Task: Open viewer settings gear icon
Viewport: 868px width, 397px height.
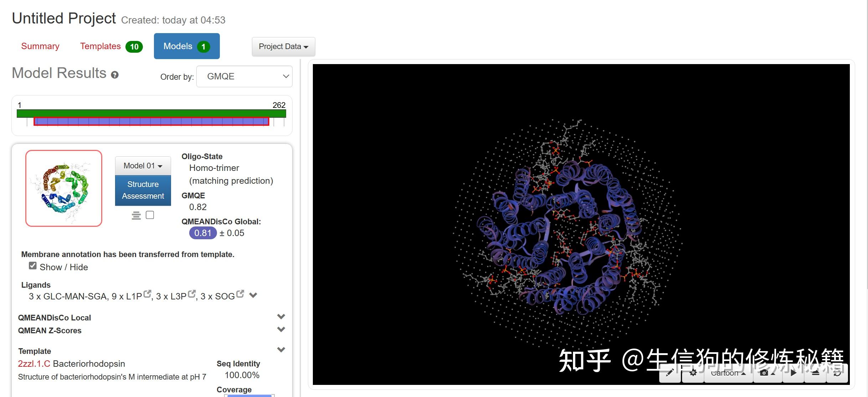Action: 693,373
